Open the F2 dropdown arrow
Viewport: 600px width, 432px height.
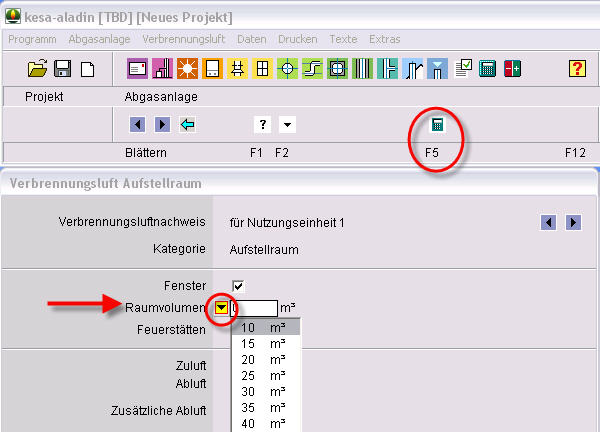pos(288,125)
